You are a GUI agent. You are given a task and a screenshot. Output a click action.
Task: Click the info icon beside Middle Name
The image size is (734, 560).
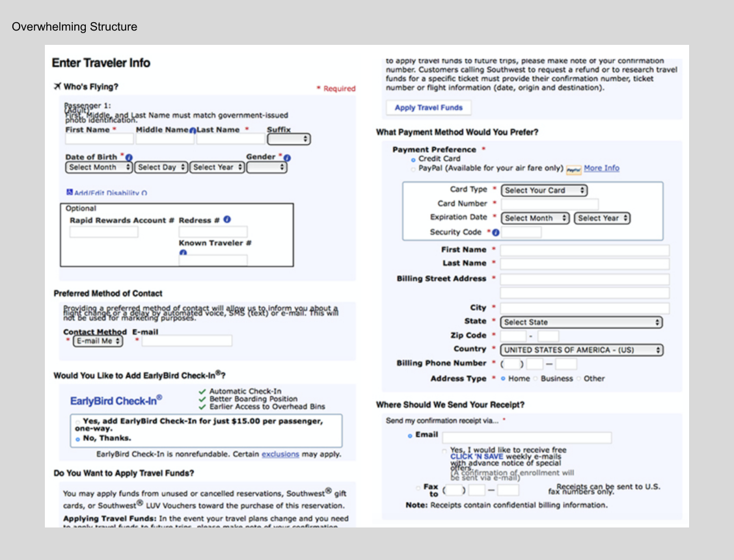193,131
